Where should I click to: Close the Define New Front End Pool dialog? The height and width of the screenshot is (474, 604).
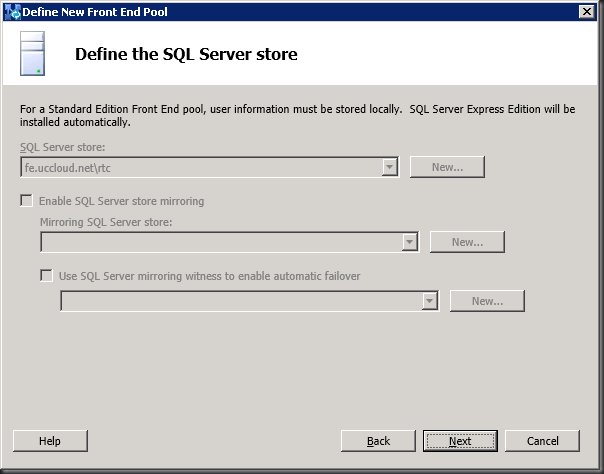tap(587, 12)
